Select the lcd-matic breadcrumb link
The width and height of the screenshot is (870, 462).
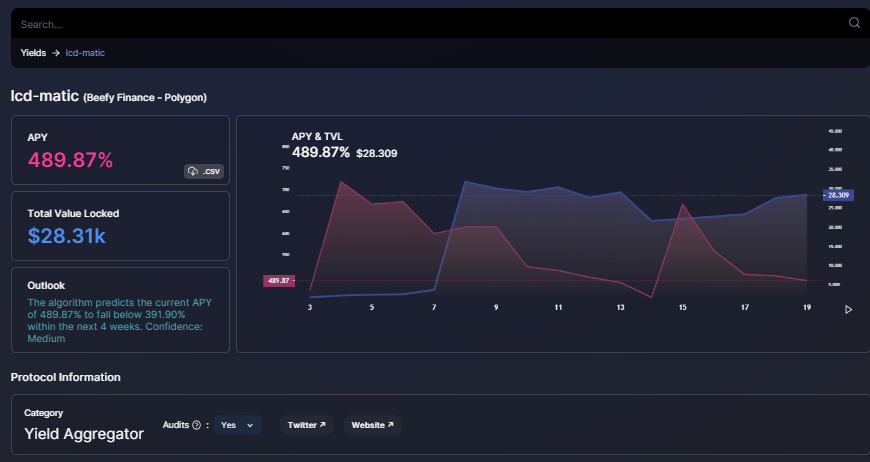point(85,53)
